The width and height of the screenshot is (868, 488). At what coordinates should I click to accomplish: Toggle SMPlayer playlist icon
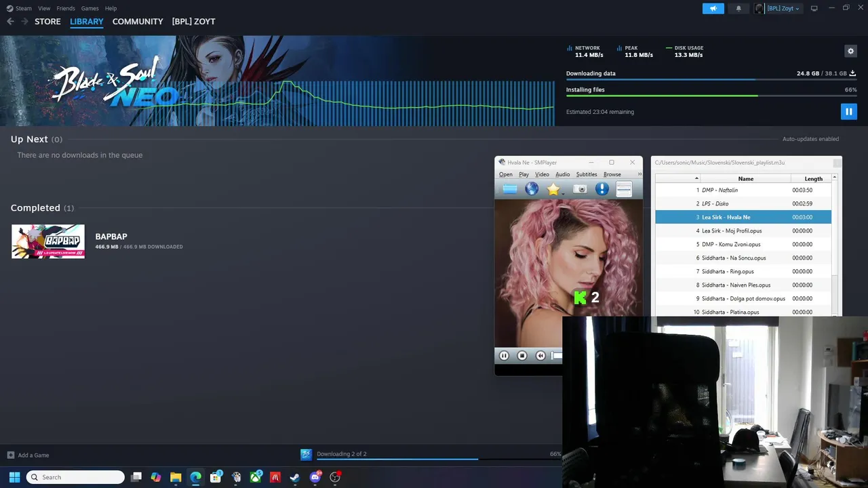(624, 189)
